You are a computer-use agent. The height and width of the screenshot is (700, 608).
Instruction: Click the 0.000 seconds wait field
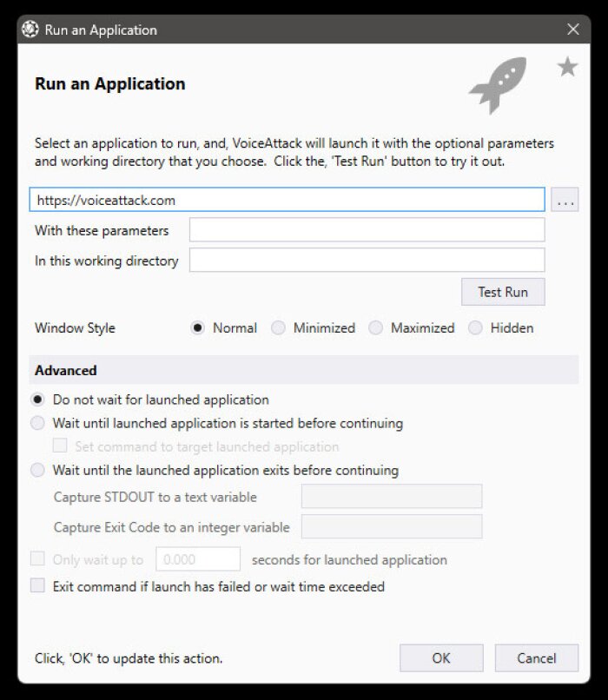tap(198, 559)
